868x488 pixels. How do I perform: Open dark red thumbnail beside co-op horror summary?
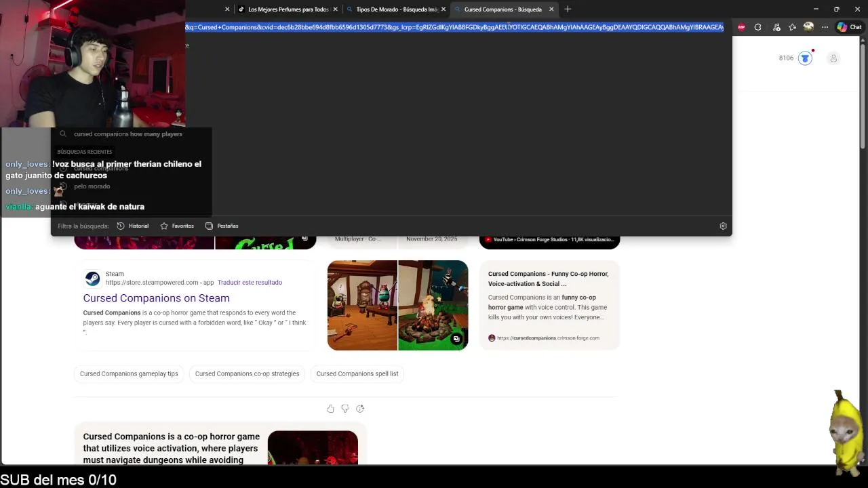[313, 447]
